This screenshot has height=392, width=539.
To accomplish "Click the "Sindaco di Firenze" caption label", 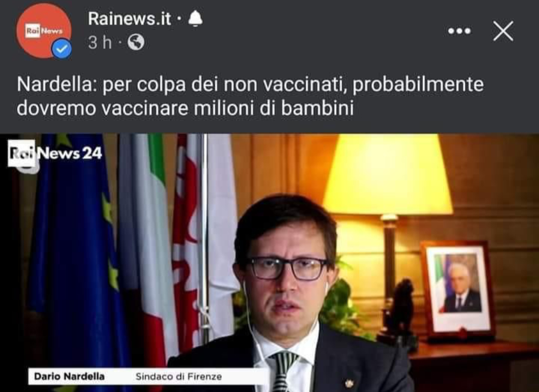I will (x=179, y=377).
